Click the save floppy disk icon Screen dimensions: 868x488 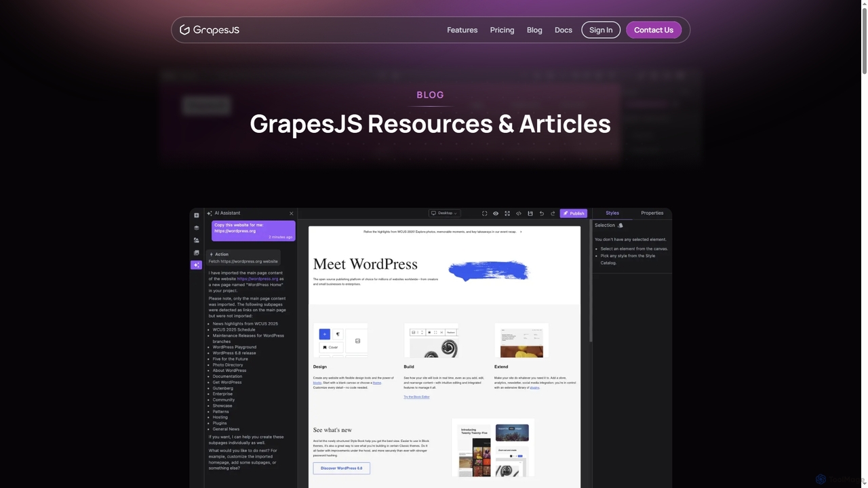[530, 213]
